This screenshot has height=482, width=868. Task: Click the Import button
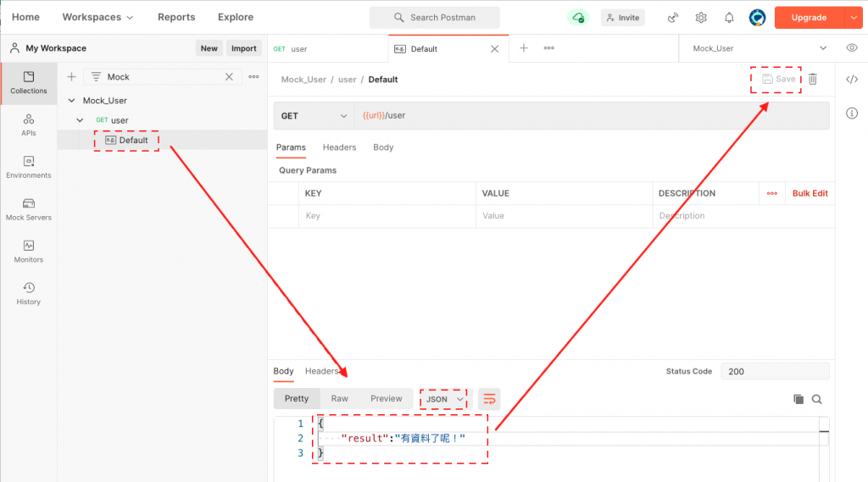[243, 48]
